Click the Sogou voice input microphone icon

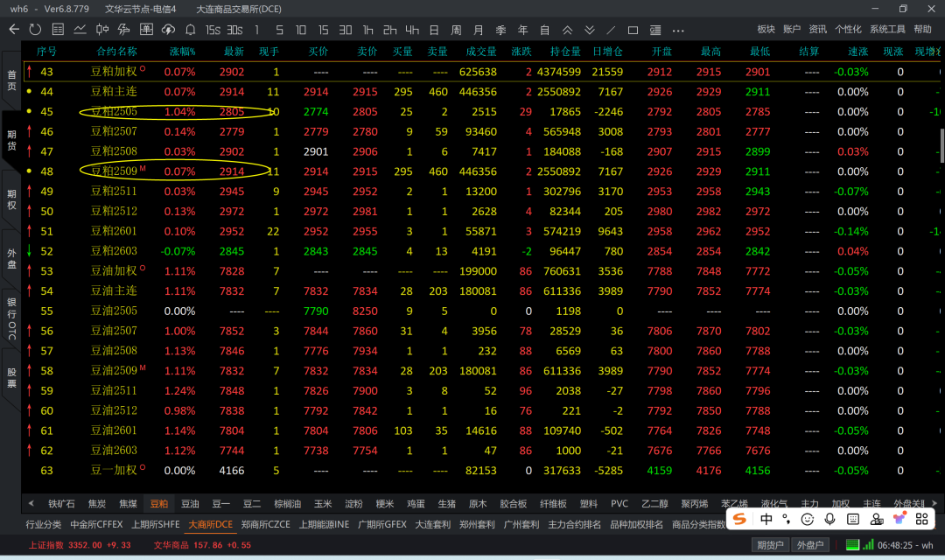point(829,519)
